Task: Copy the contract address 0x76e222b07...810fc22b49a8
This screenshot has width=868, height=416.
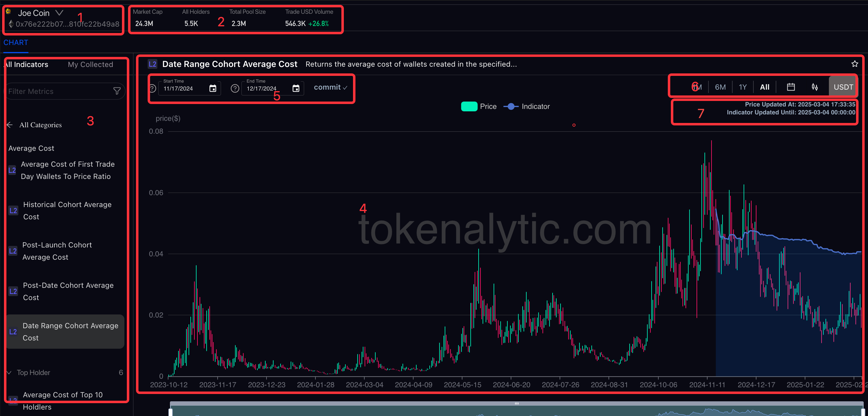Action: [x=67, y=24]
